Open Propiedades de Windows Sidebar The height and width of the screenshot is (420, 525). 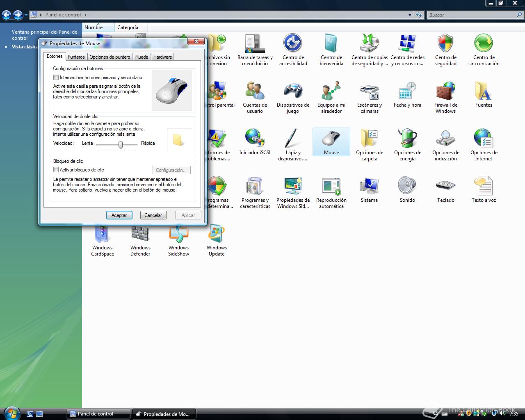click(293, 192)
